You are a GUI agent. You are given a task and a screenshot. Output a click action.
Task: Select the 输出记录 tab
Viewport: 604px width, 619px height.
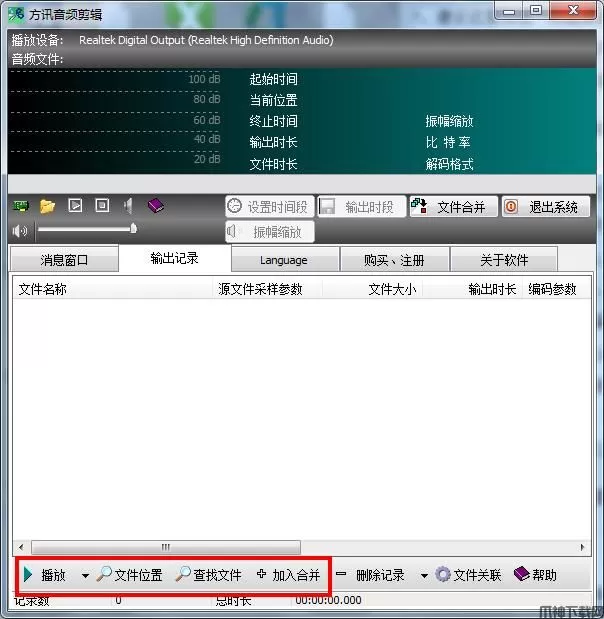pyautogui.click(x=174, y=258)
